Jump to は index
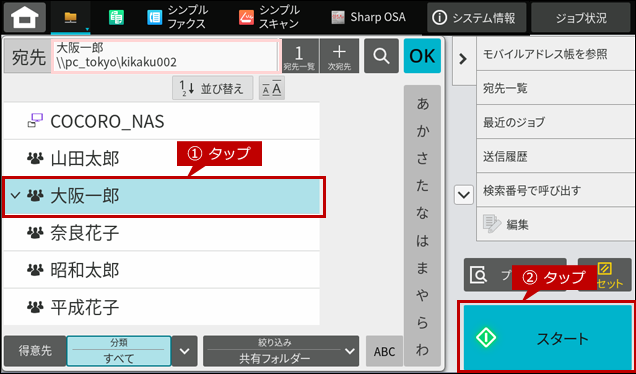The width and height of the screenshot is (636, 374). click(422, 241)
